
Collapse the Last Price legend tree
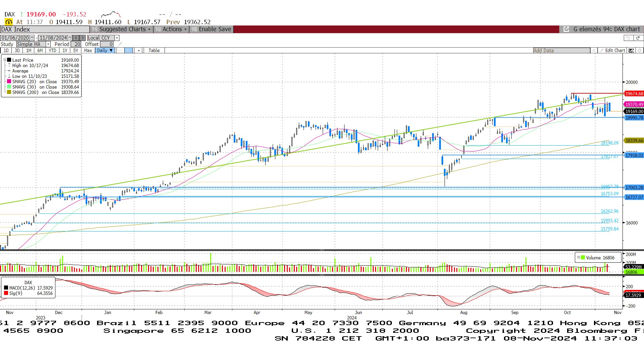point(5,60)
